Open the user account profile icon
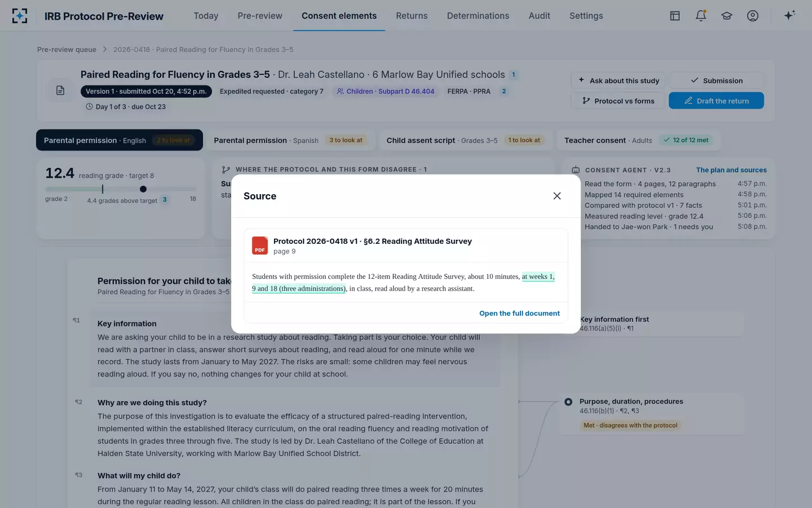 753,16
